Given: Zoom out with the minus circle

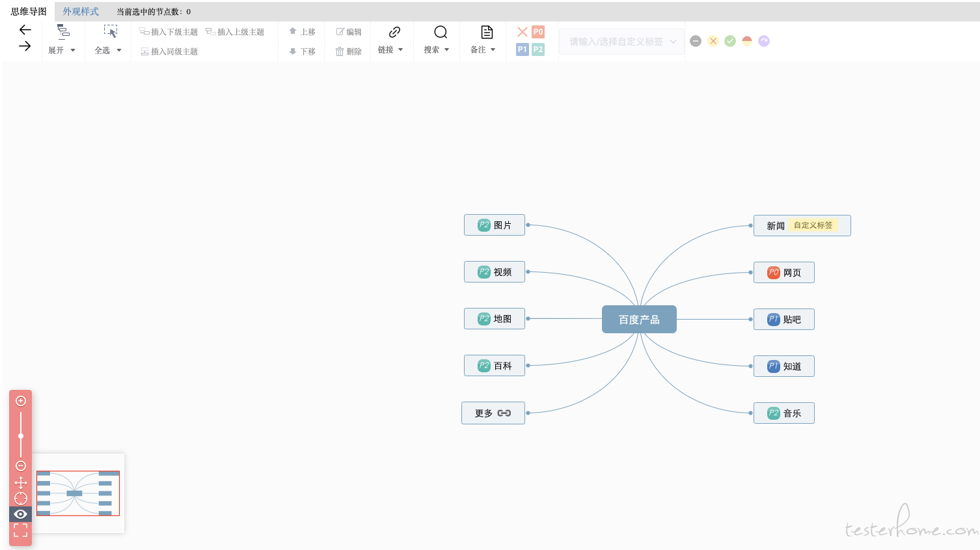Looking at the screenshot, I should [x=21, y=466].
